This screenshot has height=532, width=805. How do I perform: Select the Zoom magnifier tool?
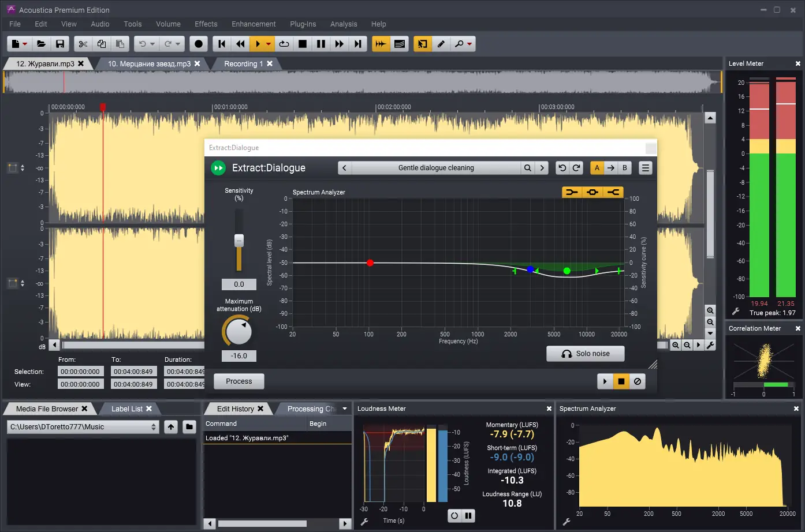point(459,43)
